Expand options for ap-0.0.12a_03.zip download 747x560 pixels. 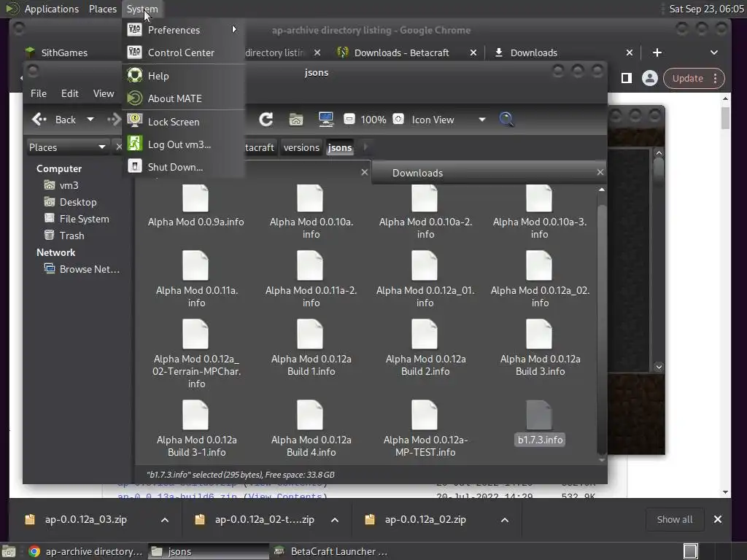pos(165,520)
